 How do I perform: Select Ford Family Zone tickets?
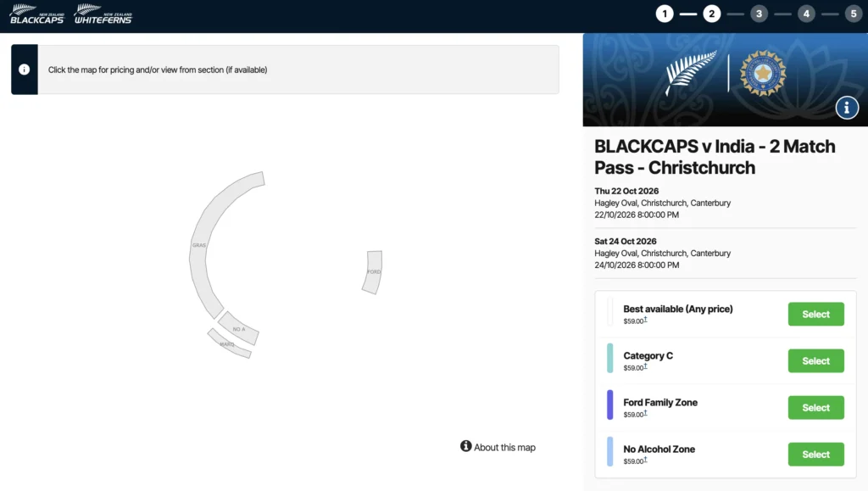(x=816, y=407)
